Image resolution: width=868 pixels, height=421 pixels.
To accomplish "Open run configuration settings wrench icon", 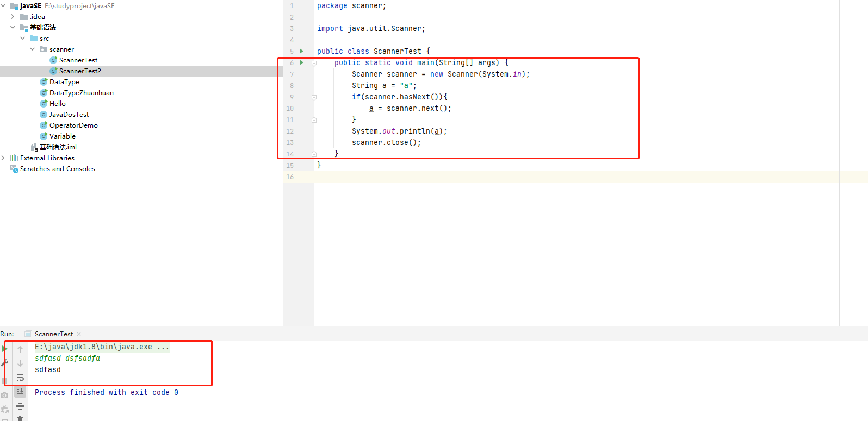I will [x=4, y=363].
